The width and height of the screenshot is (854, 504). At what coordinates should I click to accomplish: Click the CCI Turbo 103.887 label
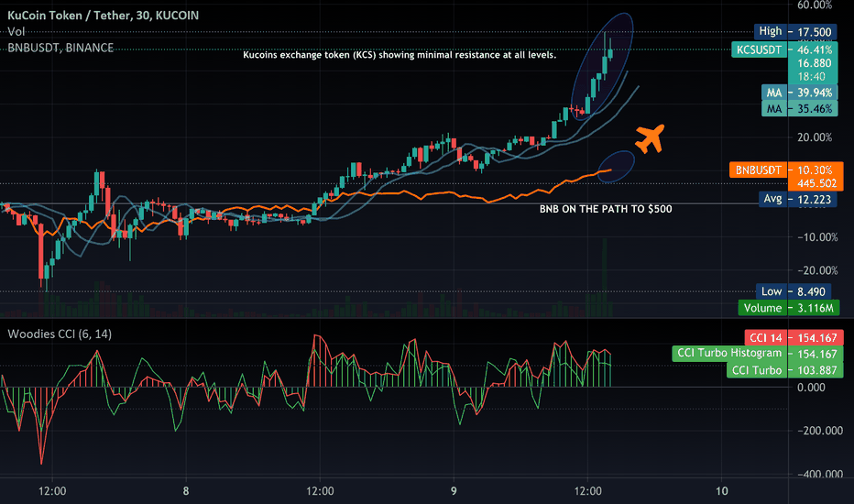785,370
